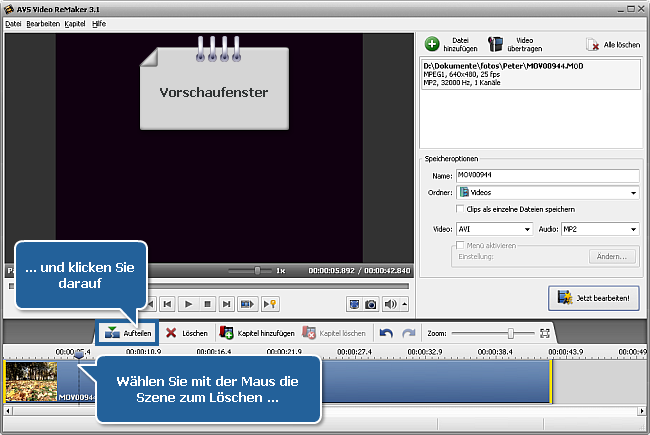Take a snapshot with camera icon

[370, 304]
